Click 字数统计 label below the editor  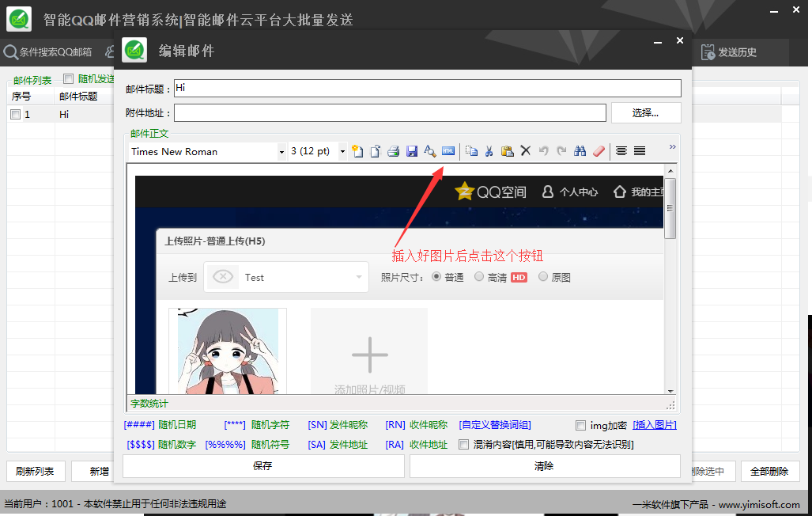coord(149,404)
